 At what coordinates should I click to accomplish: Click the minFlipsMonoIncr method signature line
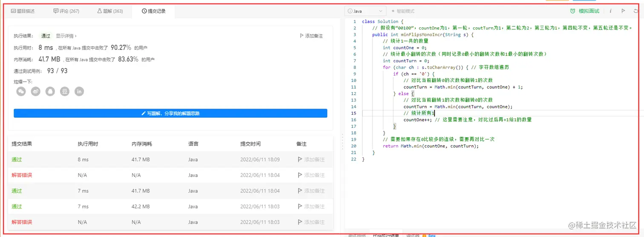(423, 35)
